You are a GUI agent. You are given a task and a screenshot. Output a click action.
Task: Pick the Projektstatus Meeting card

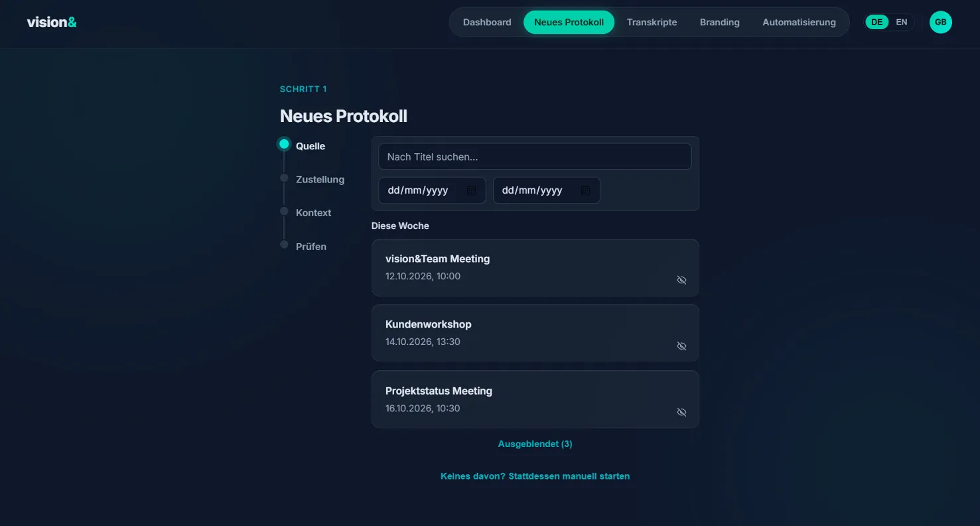[x=535, y=399]
